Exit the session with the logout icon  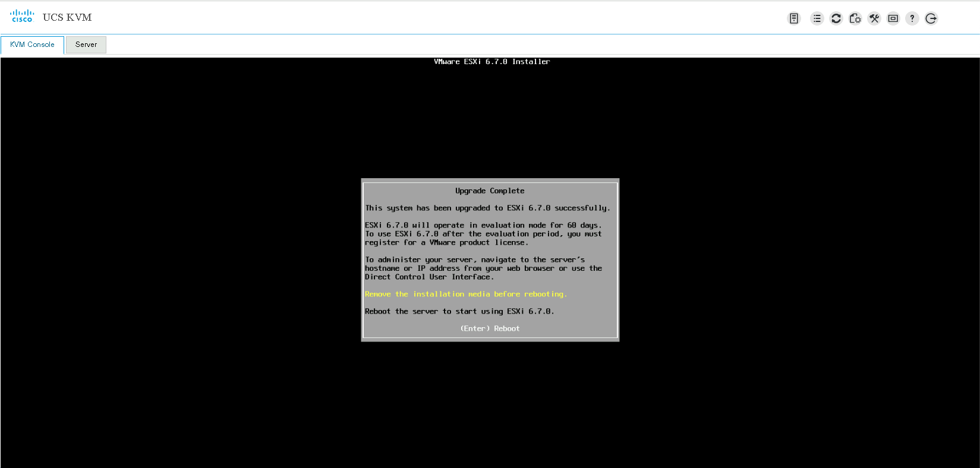pyautogui.click(x=931, y=18)
